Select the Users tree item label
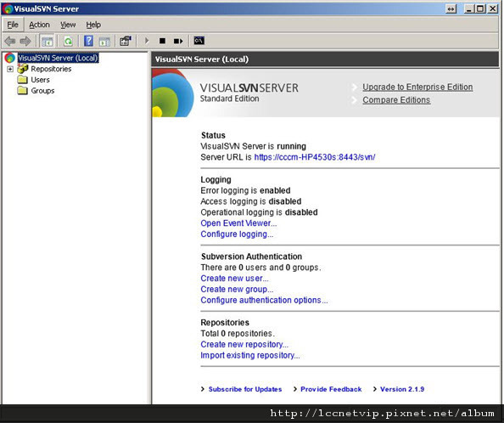This screenshot has width=504, height=423. [x=40, y=80]
